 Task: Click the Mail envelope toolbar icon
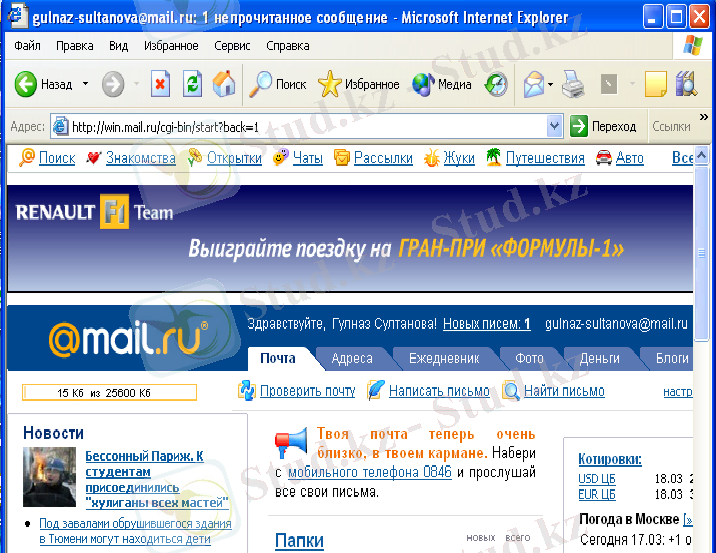(x=534, y=84)
